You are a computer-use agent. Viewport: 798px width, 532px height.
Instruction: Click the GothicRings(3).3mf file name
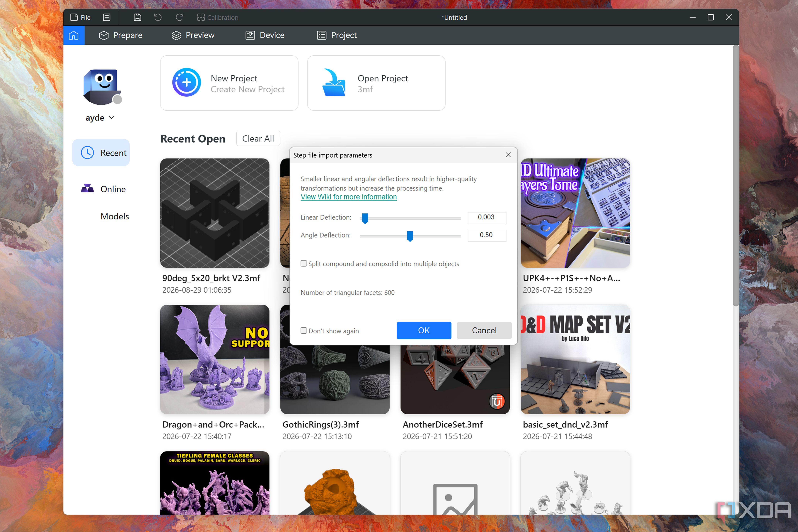(321, 424)
